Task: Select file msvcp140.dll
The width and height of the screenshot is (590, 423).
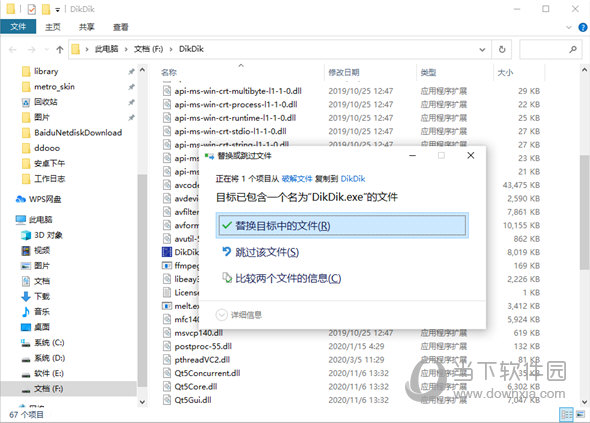Action: click(x=199, y=333)
